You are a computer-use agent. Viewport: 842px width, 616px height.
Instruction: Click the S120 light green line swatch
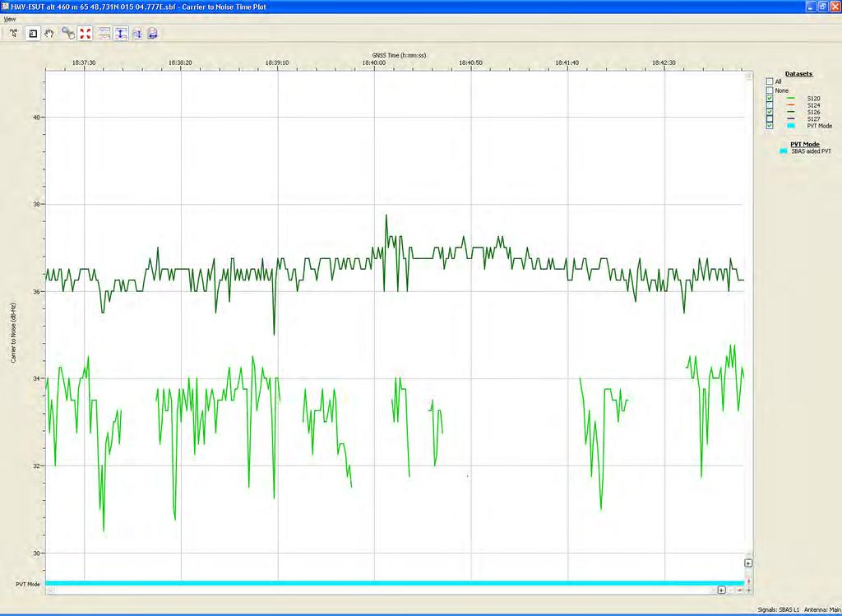[790, 99]
